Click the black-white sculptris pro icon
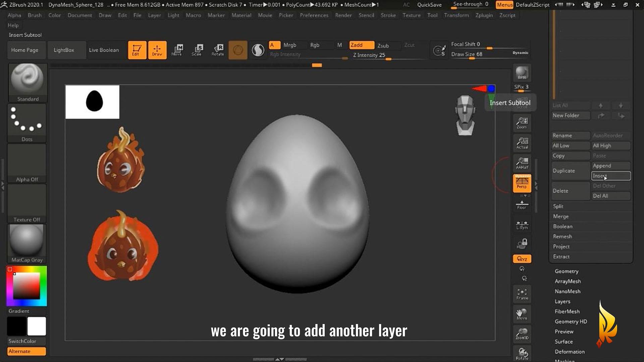 click(258, 50)
